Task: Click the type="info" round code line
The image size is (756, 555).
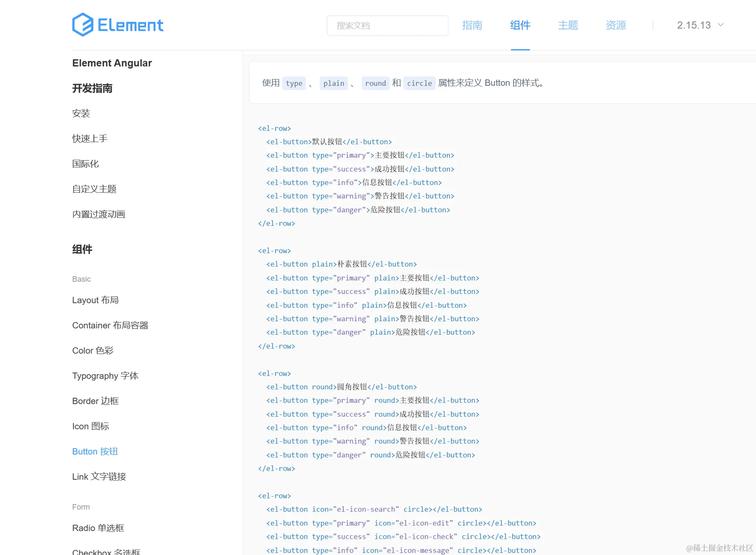Action: [366, 428]
